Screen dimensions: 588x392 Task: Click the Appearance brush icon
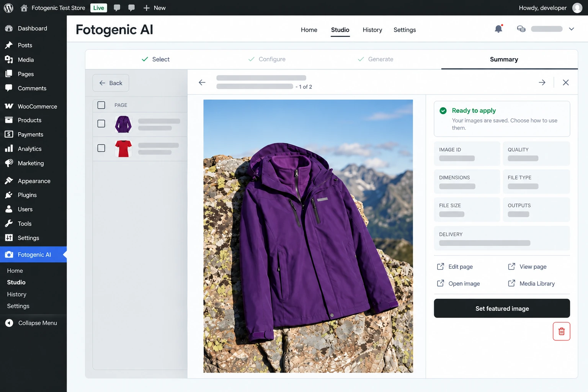pos(9,181)
